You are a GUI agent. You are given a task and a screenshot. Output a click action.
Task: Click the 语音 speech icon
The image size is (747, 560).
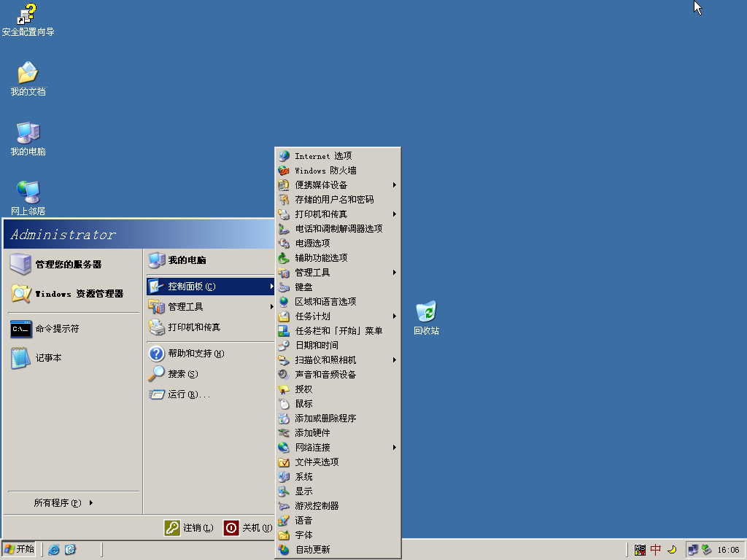coord(284,521)
